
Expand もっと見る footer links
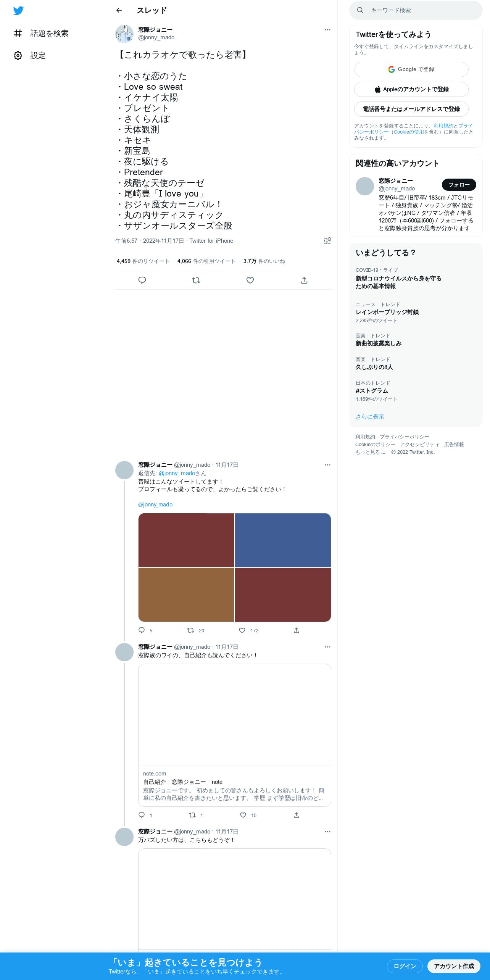click(370, 452)
